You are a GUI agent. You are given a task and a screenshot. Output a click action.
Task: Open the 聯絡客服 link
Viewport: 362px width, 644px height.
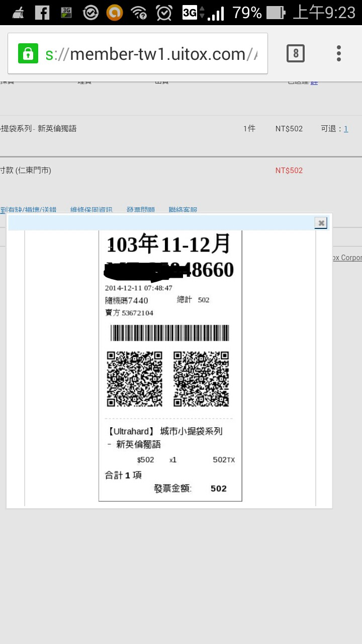(183, 210)
